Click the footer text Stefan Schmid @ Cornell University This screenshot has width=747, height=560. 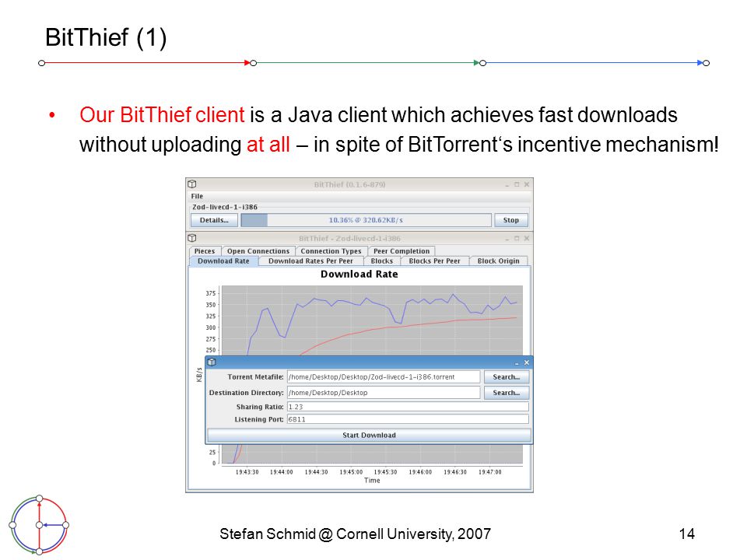click(355, 534)
